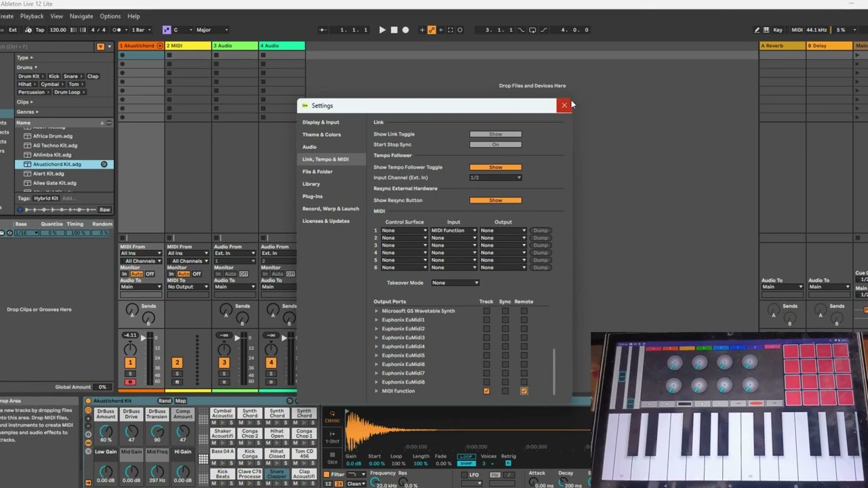The width and height of the screenshot is (868, 488).
Task: Open row 1 Control Surface dropdown
Action: pos(404,230)
